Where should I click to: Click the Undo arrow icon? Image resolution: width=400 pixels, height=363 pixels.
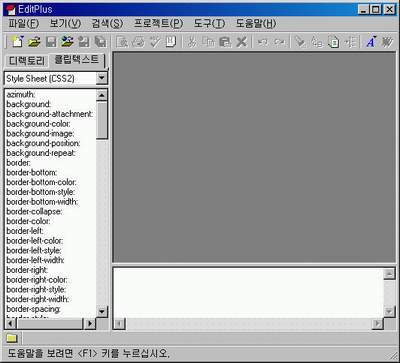[263, 42]
